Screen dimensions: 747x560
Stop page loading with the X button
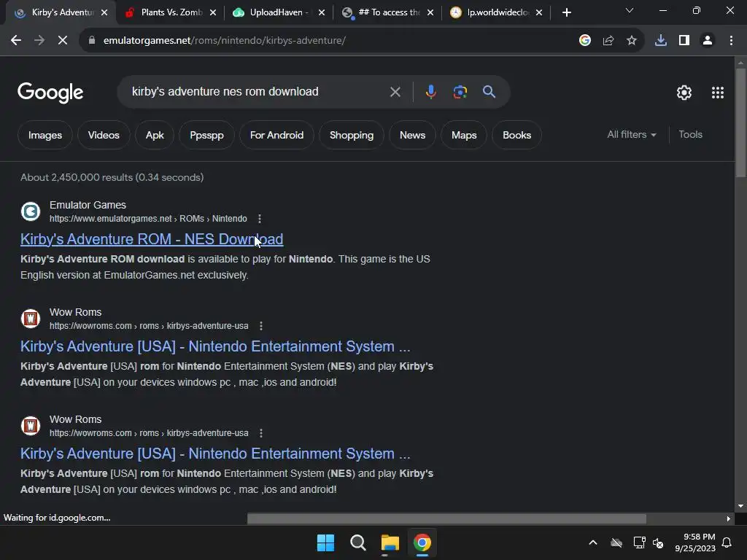[x=63, y=41]
